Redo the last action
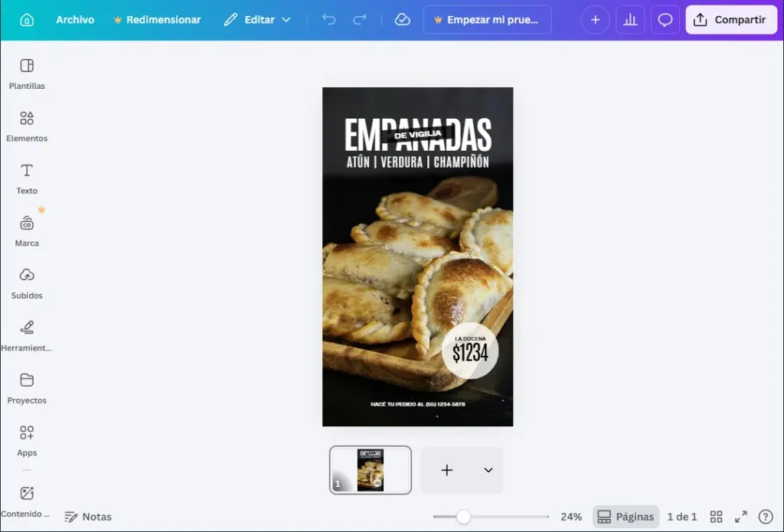This screenshot has width=784, height=532. click(x=360, y=20)
